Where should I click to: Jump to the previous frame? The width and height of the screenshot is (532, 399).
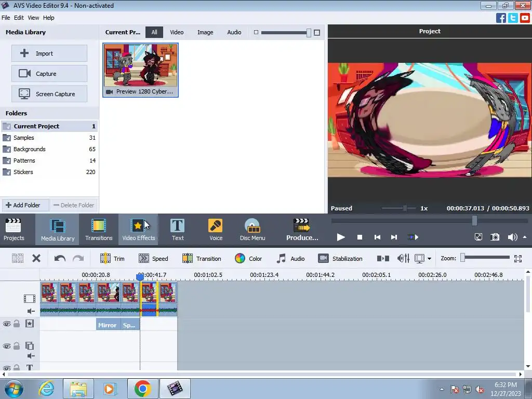[377, 237]
